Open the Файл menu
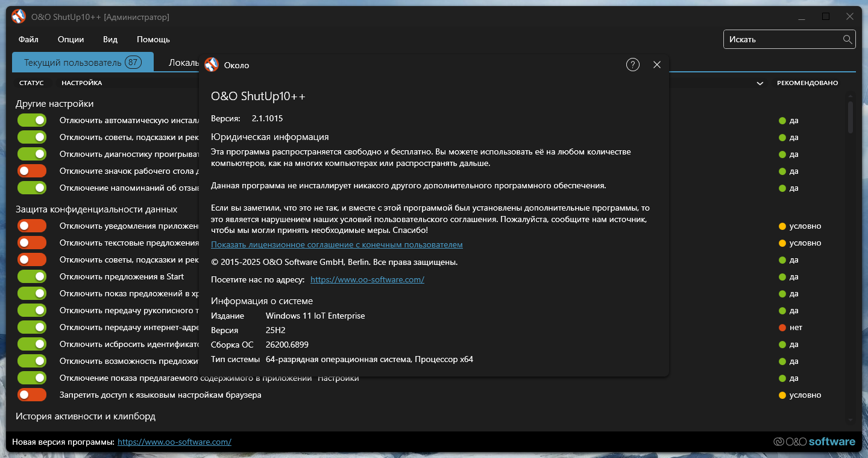This screenshot has width=868, height=458. (28, 39)
